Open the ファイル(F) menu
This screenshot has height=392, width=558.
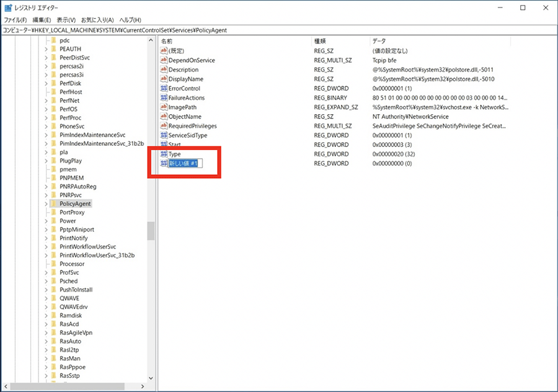click(x=15, y=20)
